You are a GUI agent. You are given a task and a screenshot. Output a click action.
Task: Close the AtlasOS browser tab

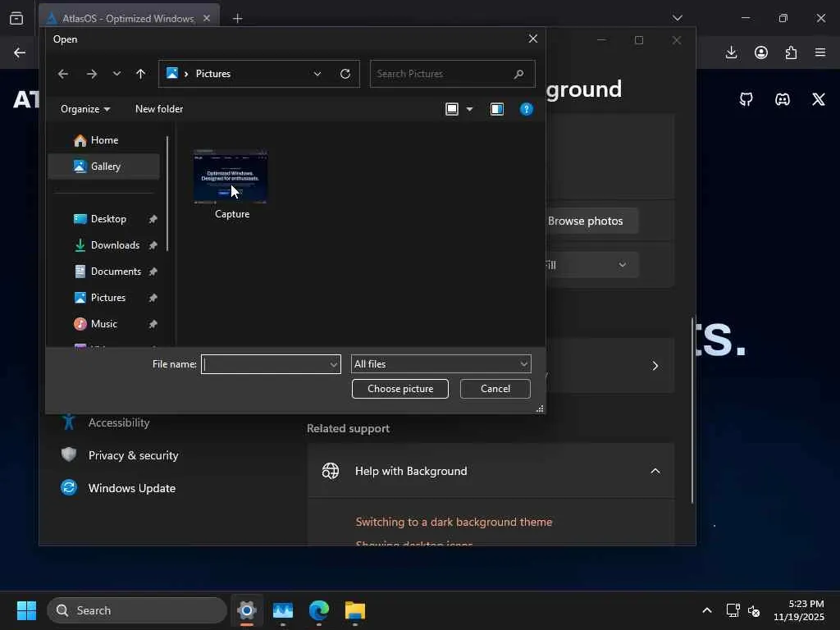click(207, 18)
